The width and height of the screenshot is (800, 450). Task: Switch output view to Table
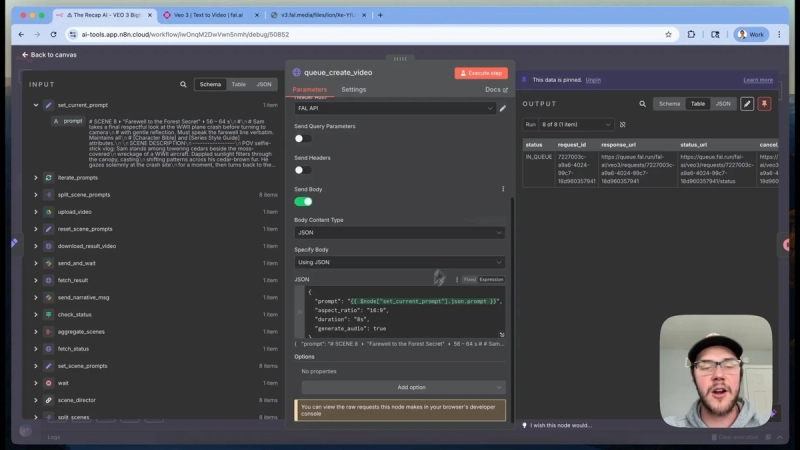click(x=697, y=104)
